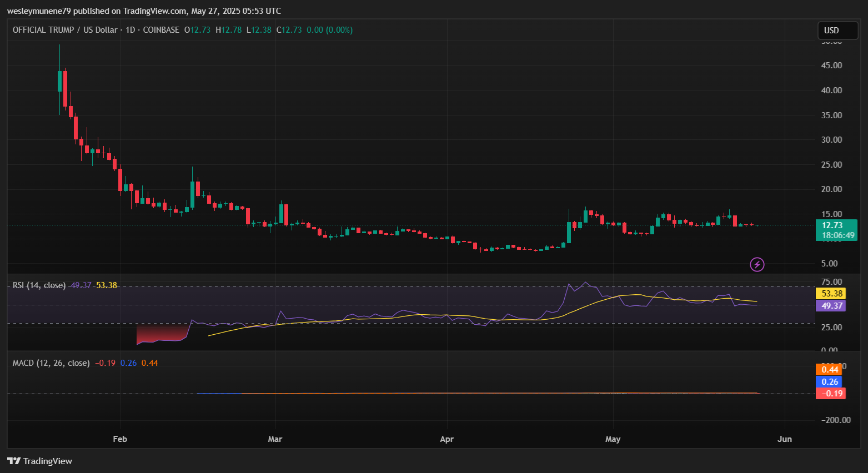Click the 18:06:49 bar countdown timer
Viewport: 868px width, 473px height.
(837, 235)
